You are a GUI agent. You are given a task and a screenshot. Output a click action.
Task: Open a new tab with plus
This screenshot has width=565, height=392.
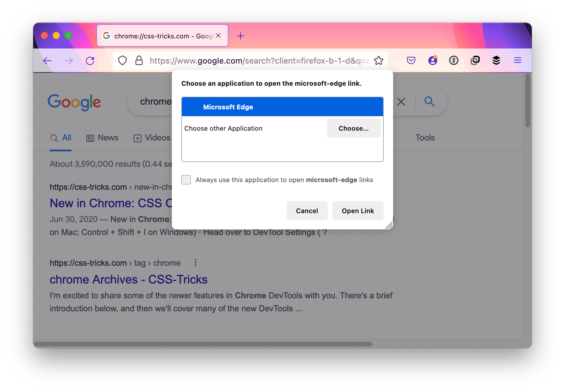click(x=241, y=36)
